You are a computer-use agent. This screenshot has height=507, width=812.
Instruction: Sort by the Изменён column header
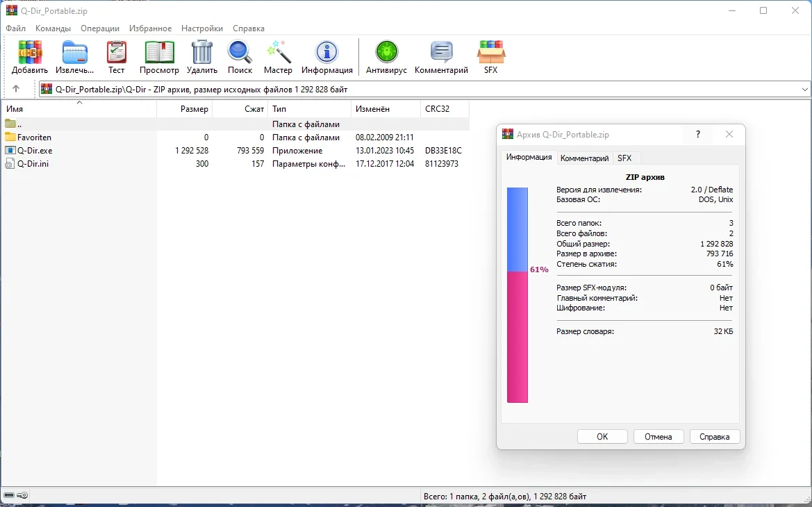[386, 109]
